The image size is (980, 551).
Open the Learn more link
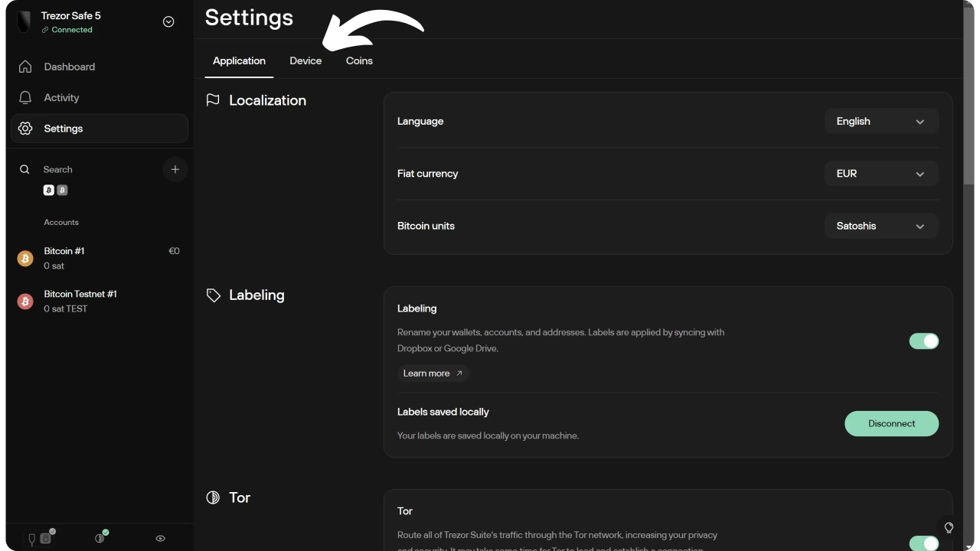tap(433, 373)
